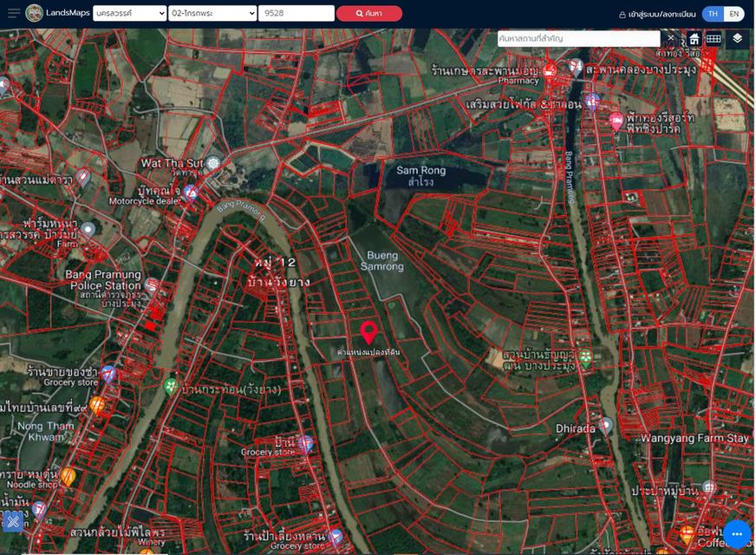Click the home icon on the map toolbar

point(694,39)
